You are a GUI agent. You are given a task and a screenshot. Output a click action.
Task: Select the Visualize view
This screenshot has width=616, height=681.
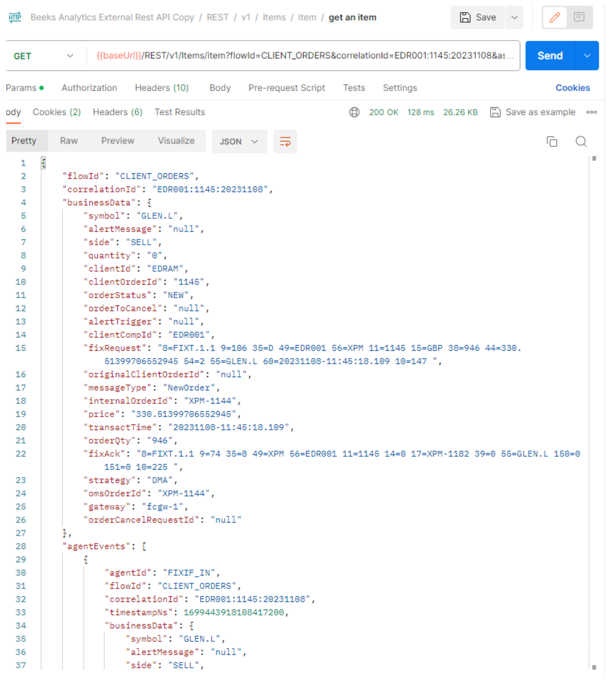coord(176,140)
